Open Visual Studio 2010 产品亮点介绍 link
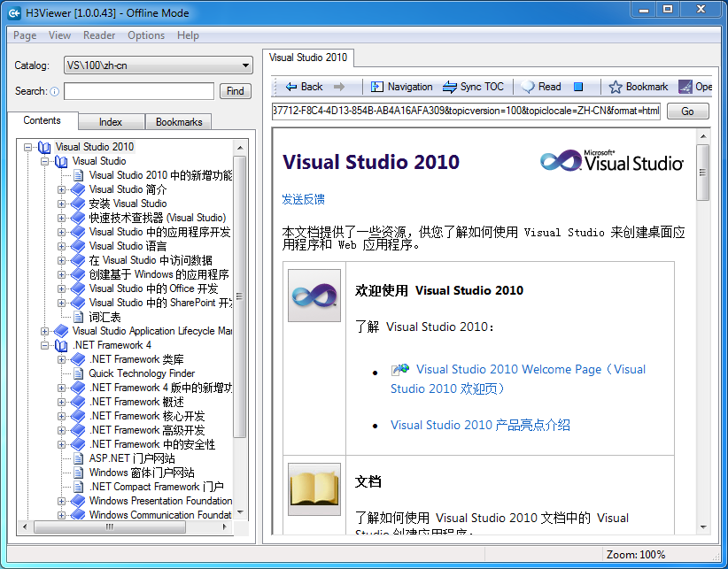This screenshot has height=569, width=728. click(480, 426)
